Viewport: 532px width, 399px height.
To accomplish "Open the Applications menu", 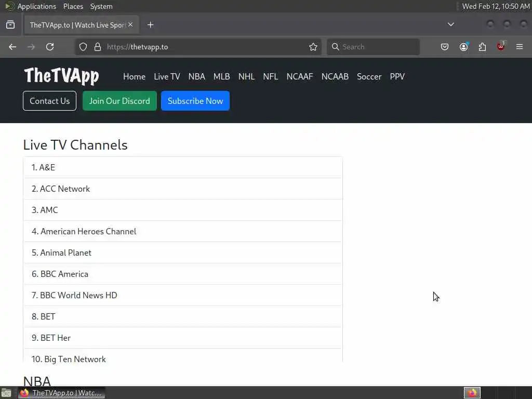I will pyautogui.click(x=37, y=6).
